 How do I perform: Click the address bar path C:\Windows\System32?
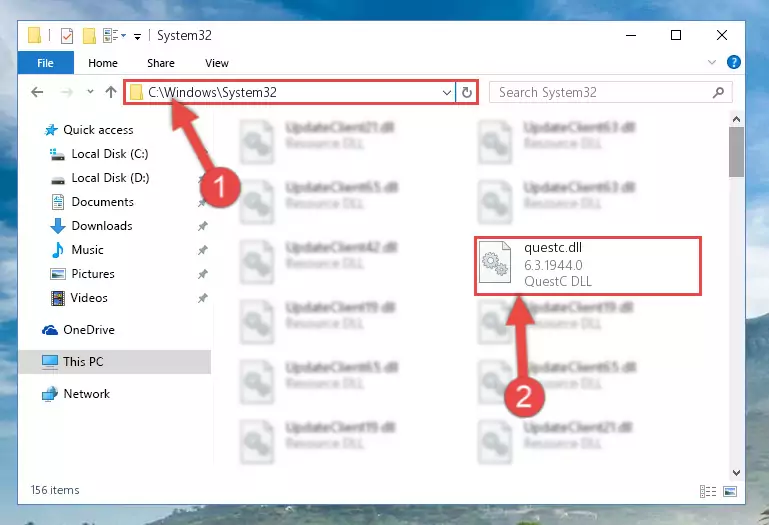[x=212, y=92]
